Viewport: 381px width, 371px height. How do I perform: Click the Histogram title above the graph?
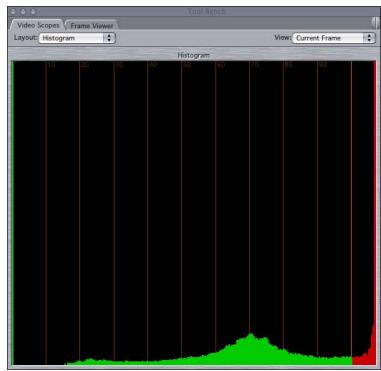[193, 55]
